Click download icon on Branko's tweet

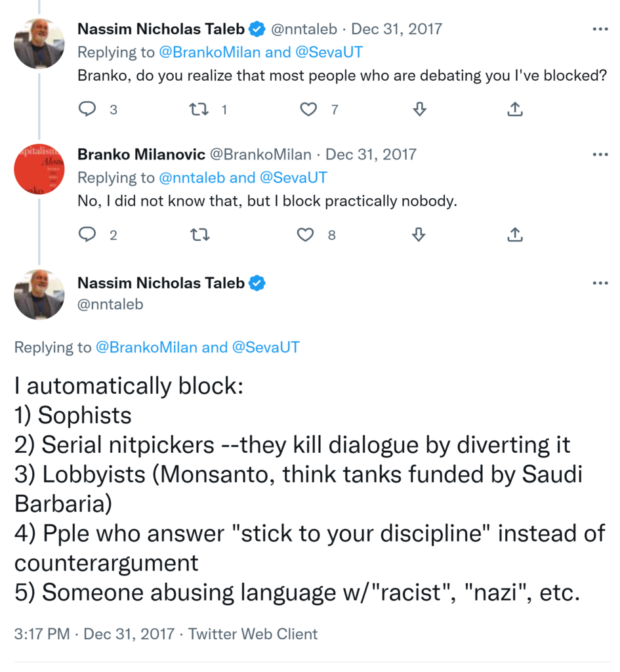420,234
